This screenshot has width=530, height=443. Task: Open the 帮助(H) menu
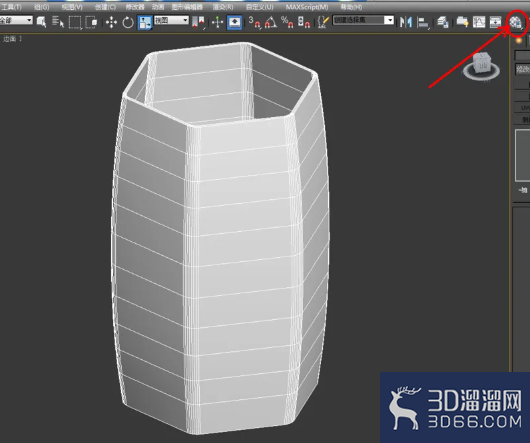pyautogui.click(x=351, y=7)
